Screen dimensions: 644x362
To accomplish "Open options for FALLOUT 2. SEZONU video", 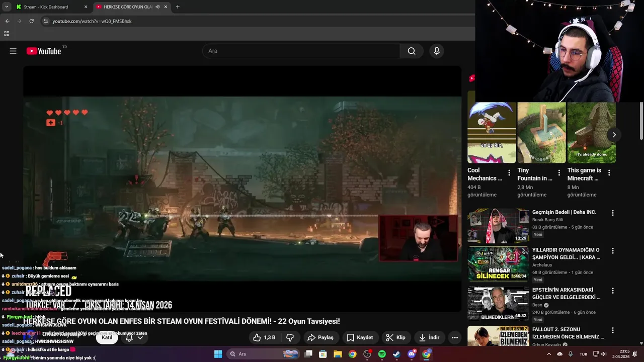I will (612, 330).
